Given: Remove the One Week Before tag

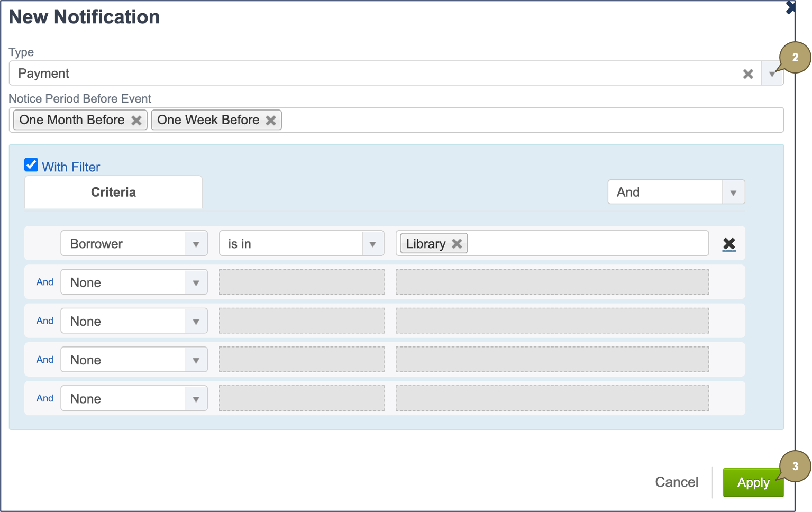Looking at the screenshot, I should (271, 121).
